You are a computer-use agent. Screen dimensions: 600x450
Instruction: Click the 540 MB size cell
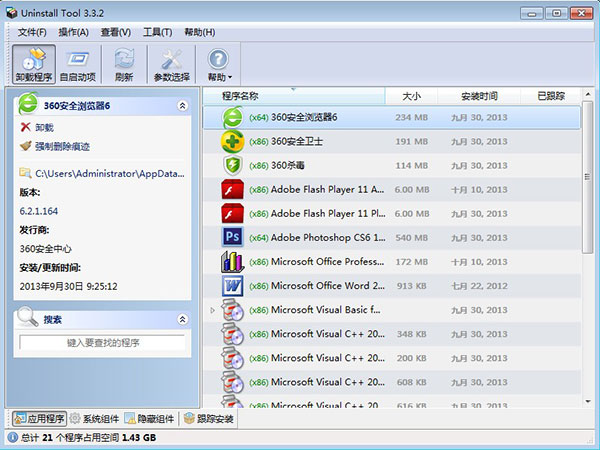click(x=412, y=238)
